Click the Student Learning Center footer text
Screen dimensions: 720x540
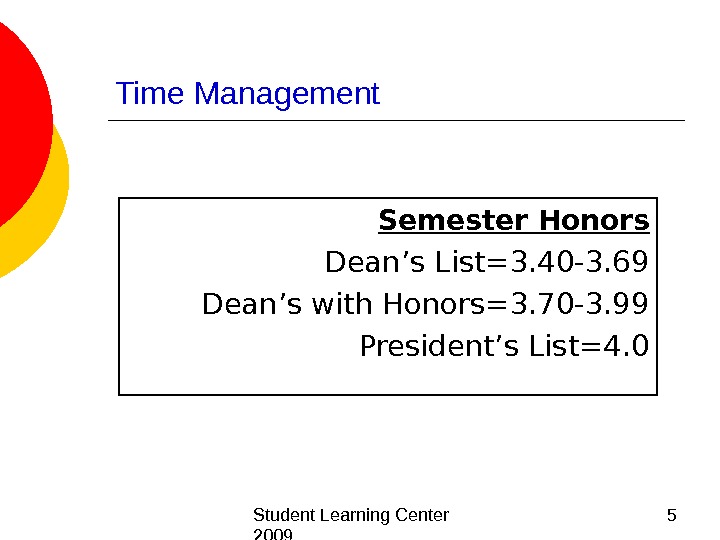[351, 515]
